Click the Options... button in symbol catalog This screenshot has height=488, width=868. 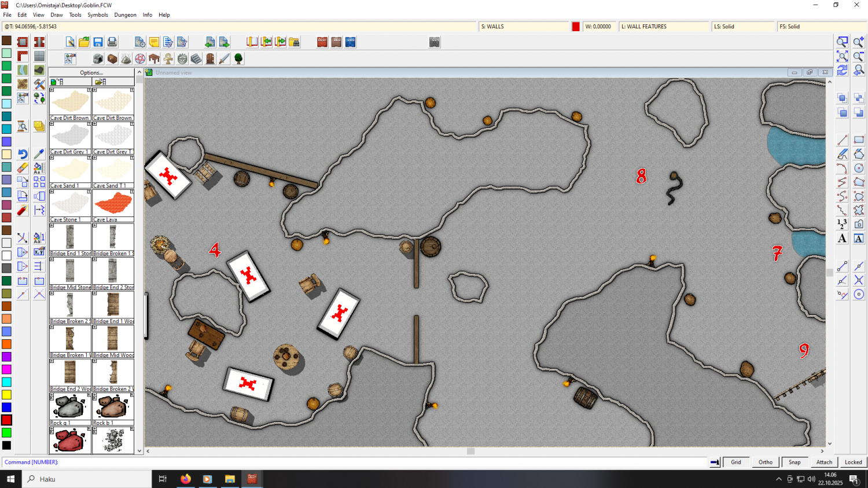point(91,73)
